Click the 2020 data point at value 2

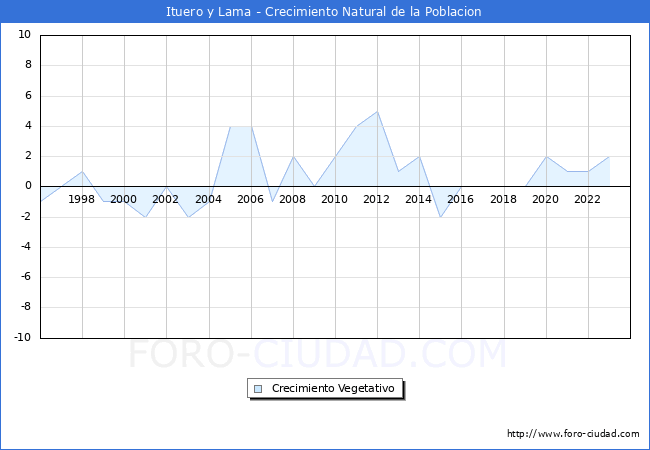click(546, 156)
